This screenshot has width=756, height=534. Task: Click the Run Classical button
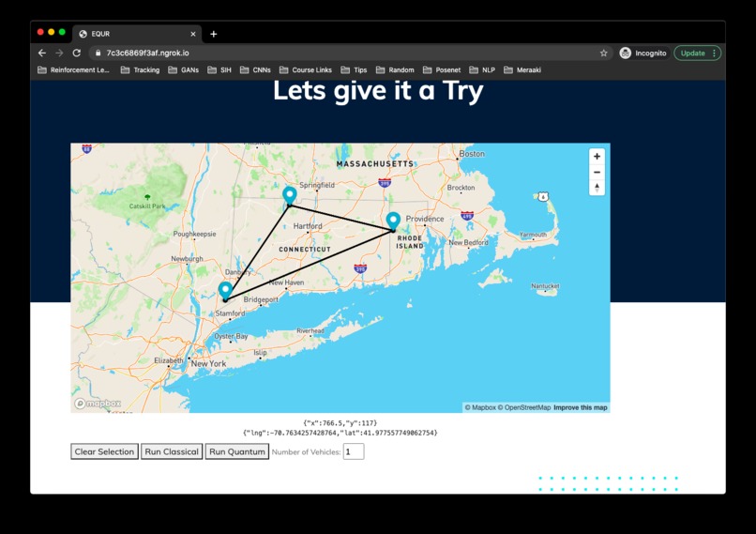172,451
